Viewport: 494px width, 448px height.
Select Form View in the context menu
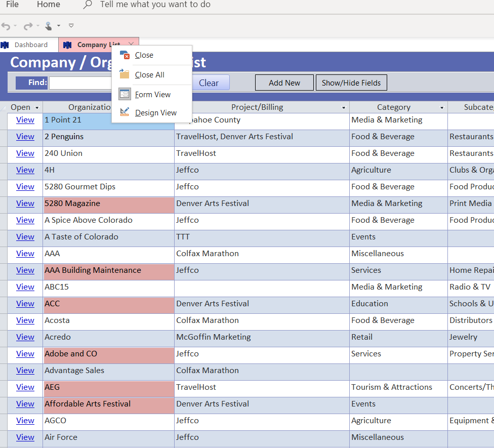point(153,95)
